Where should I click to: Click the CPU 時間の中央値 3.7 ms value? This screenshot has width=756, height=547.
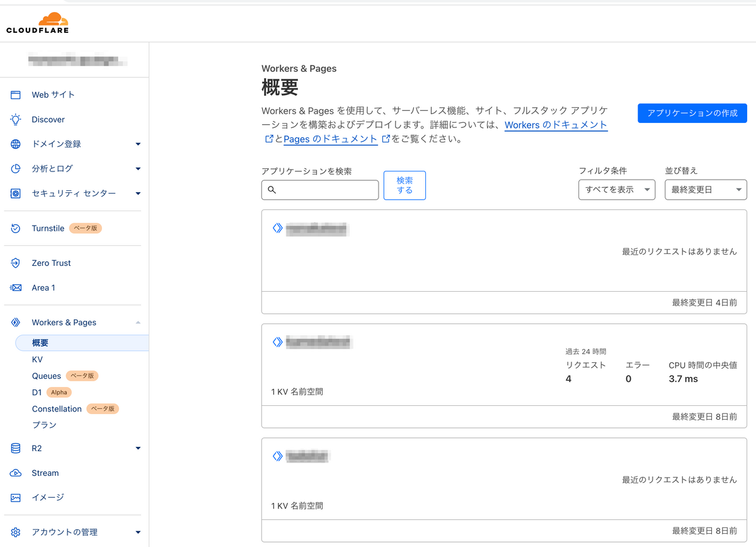pos(684,379)
